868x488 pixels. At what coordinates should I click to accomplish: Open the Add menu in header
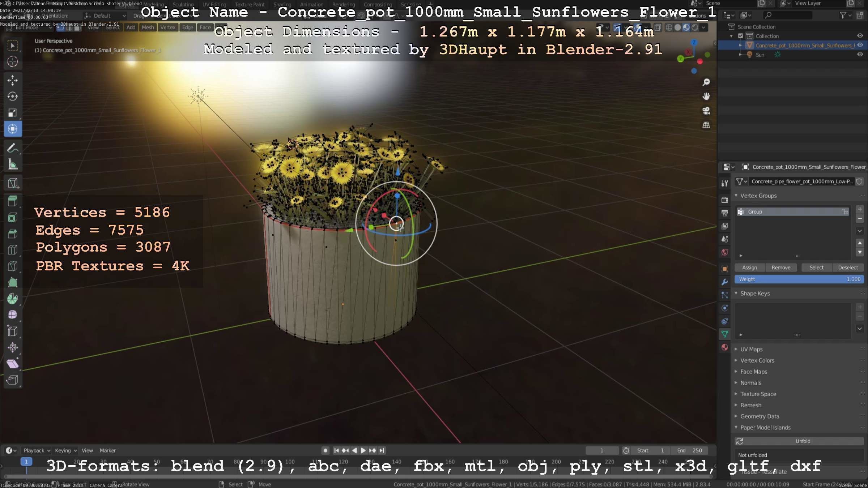[131, 27]
